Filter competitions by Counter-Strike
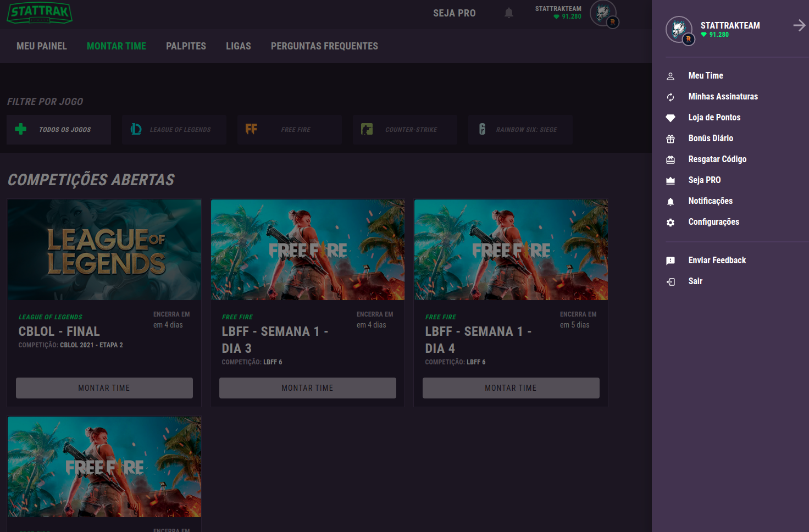Image resolution: width=809 pixels, height=532 pixels. [405, 130]
